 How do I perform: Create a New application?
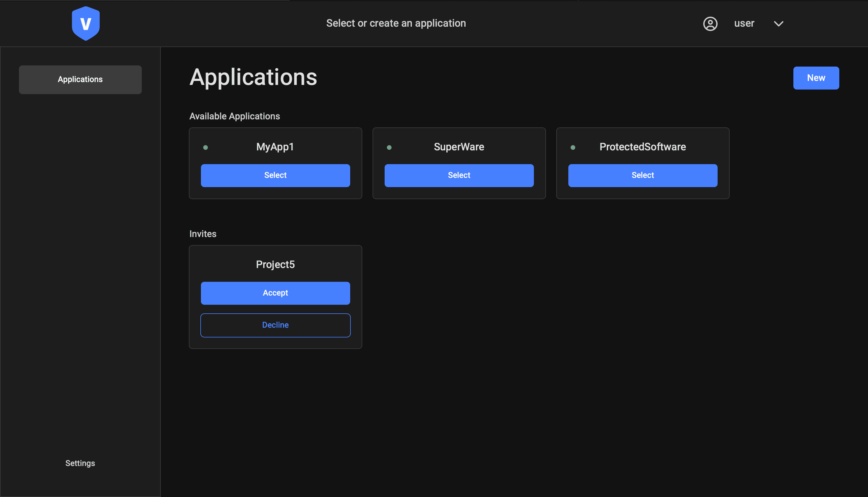point(816,78)
